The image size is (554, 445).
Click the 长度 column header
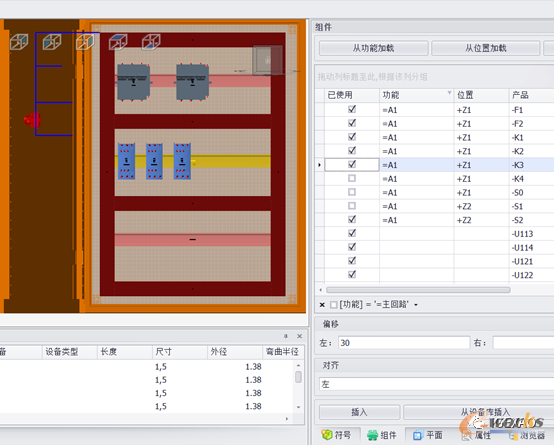(125, 352)
